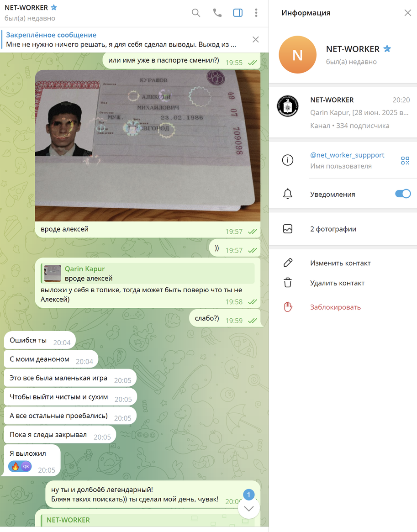Dismiss the pinned message bar
Screen dimensions: 417x532
pyautogui.click(x=256, y=40)
